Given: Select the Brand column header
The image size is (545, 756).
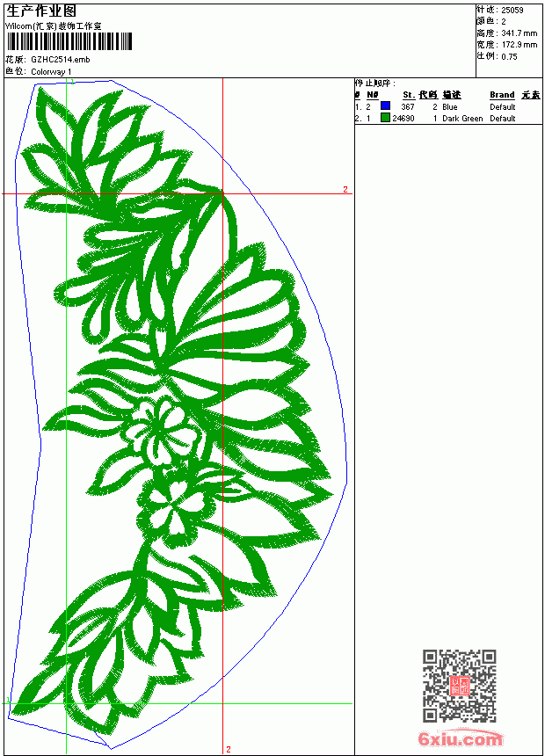Looking at the screenshot, I should pos(502,95).
